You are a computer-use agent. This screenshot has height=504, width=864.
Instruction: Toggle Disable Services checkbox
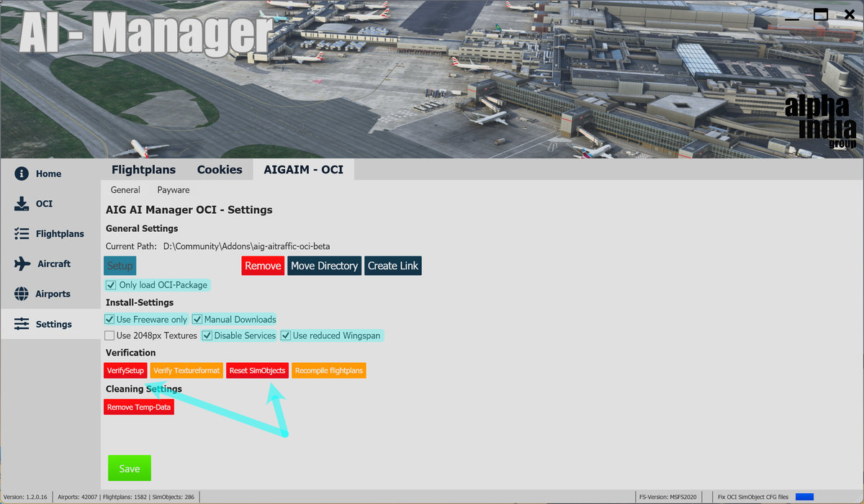pos(207,336)
